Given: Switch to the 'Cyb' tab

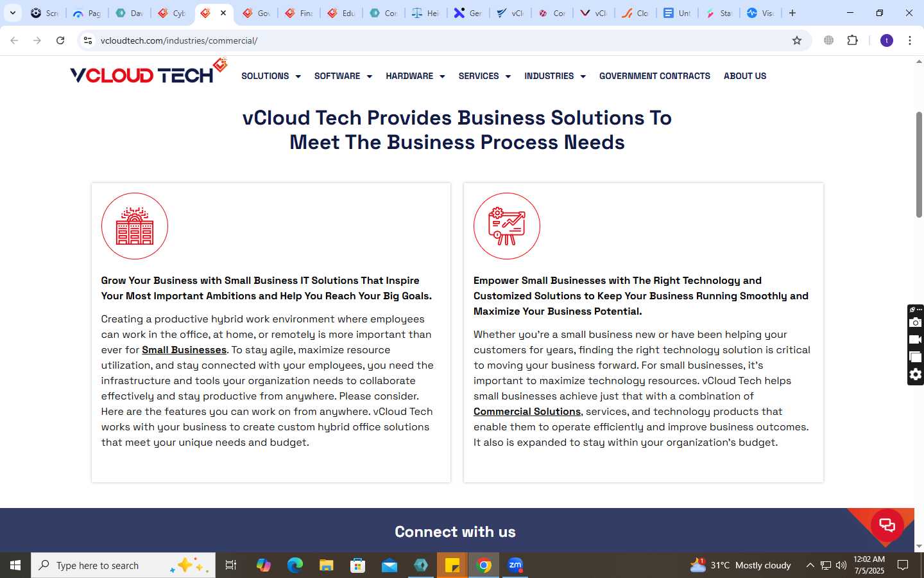Looking at the screenshot, I should [171, 13].
